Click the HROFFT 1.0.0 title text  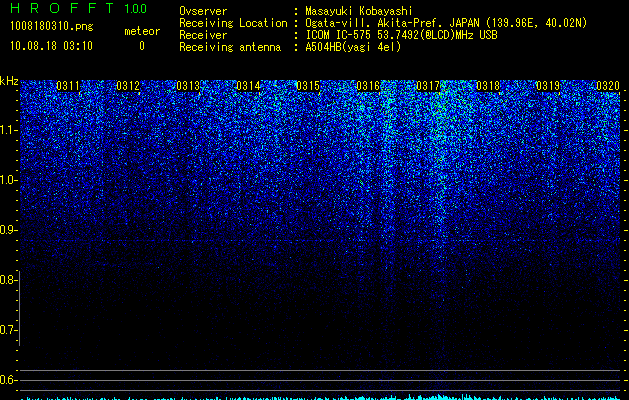click(x=78, y=8)
